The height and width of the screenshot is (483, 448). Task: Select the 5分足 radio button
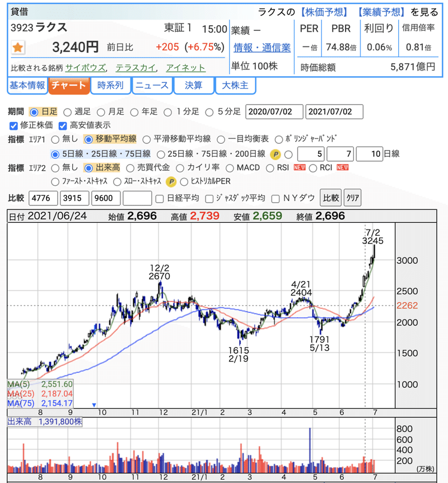[x=209, y=112]
